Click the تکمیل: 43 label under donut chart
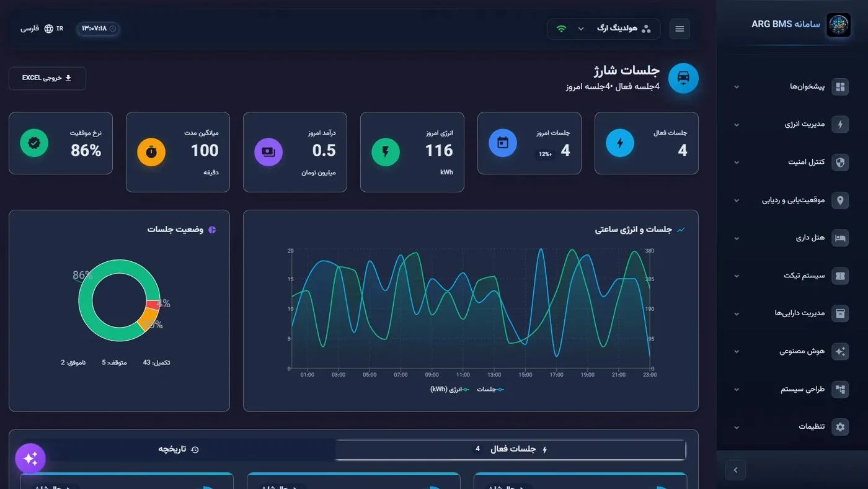This screenshot has width=868, height=489. pos(157,362)
